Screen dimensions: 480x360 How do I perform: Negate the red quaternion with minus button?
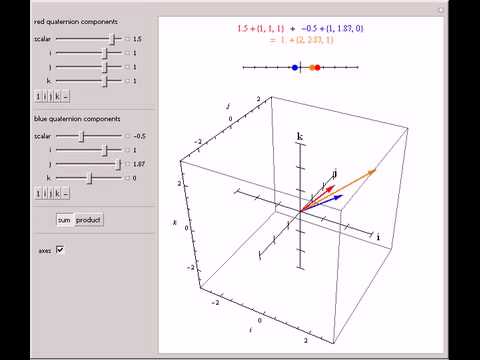click(66, 97)
